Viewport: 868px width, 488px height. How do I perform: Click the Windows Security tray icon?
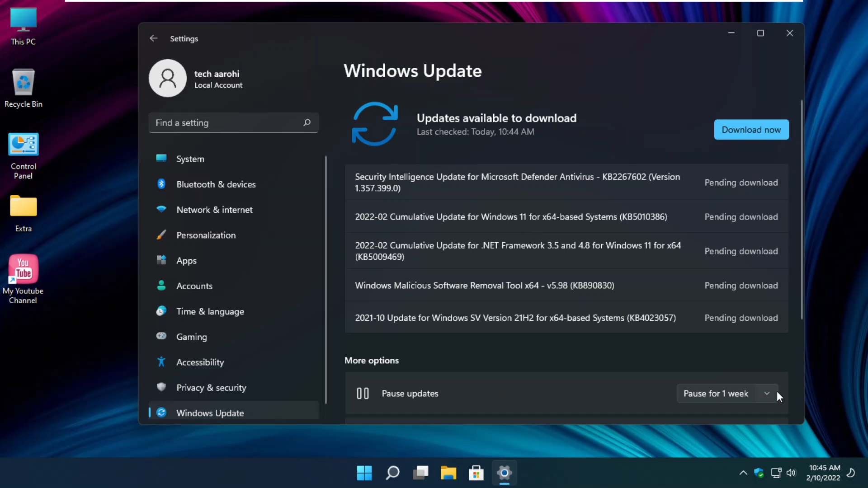tap(759, 473)
